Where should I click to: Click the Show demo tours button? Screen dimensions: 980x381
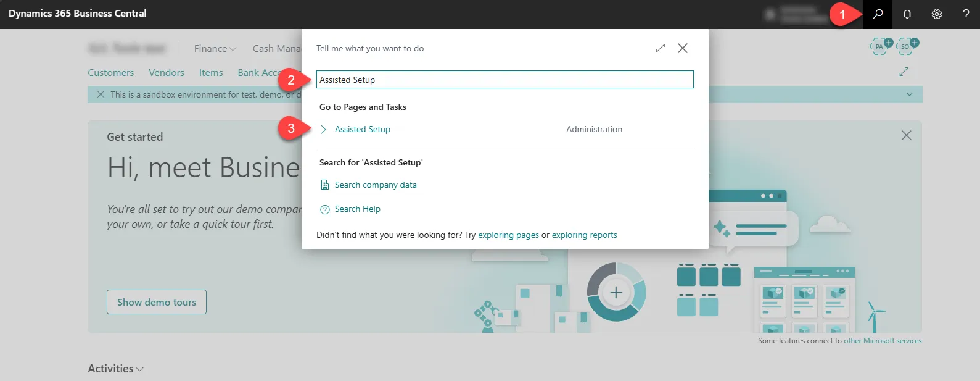coord(157,302)
